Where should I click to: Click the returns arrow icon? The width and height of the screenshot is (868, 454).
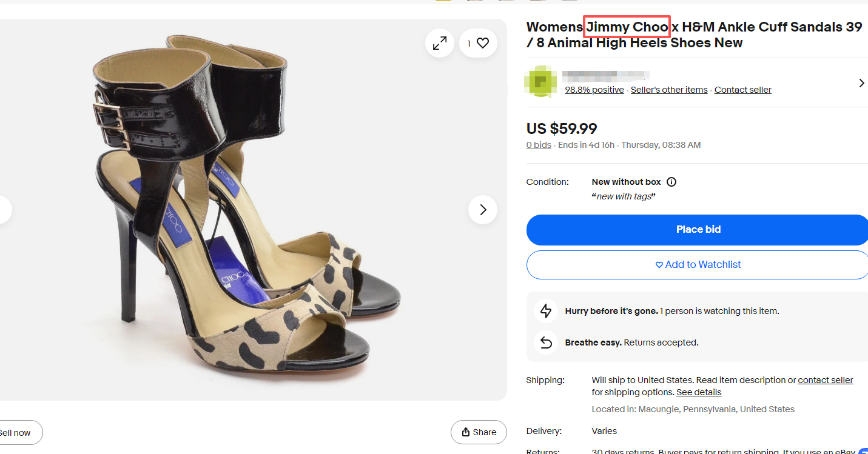pyautogui.click(x=546, y=342)
